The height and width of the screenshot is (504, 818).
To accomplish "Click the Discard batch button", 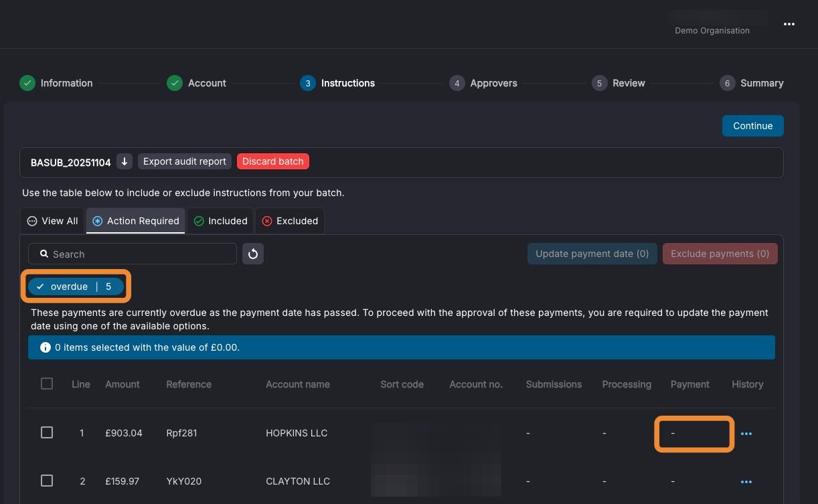I will coord(273,161).
